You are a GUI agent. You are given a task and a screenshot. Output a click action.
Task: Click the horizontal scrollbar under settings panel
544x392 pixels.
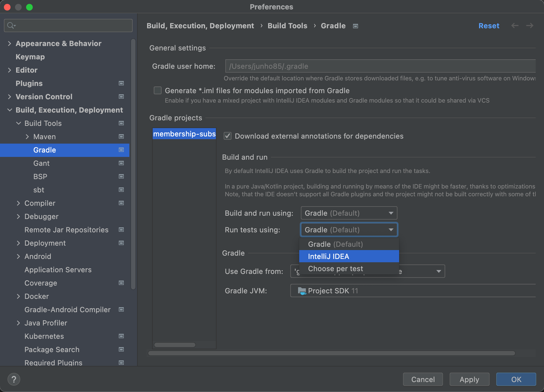point(331,353)
